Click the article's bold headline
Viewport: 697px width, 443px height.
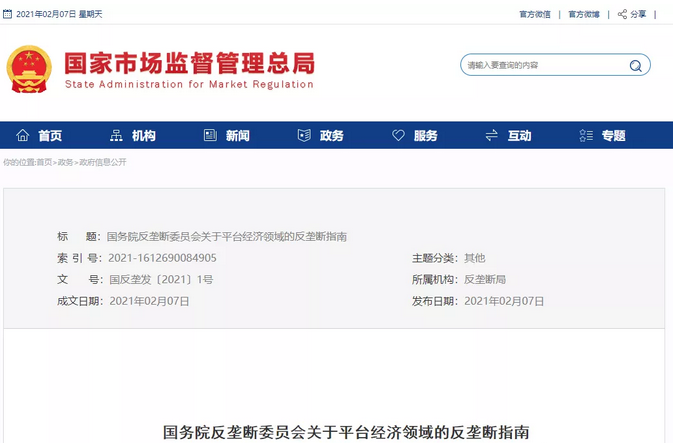coord(346,432)
